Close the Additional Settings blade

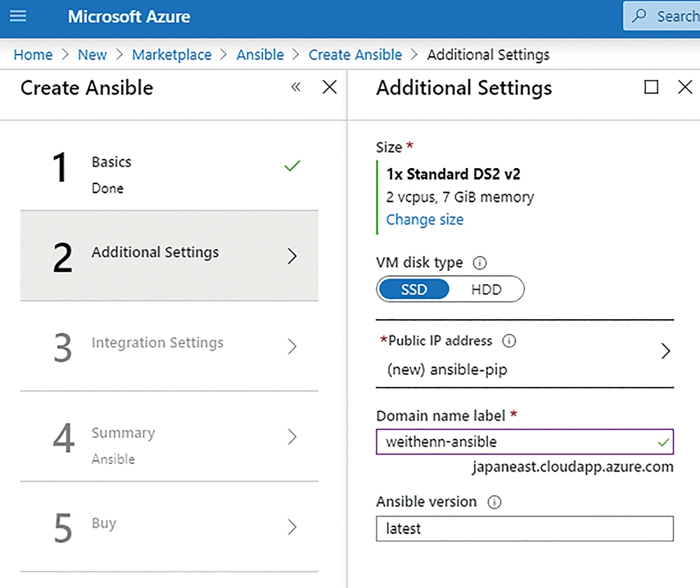tap(685, 87)
